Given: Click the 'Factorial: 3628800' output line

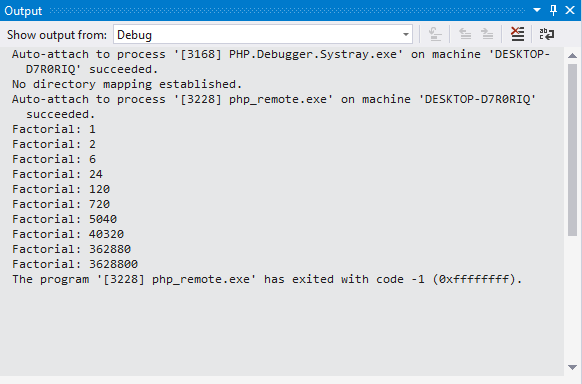Looking at the screenshot, I should [75, 264].
